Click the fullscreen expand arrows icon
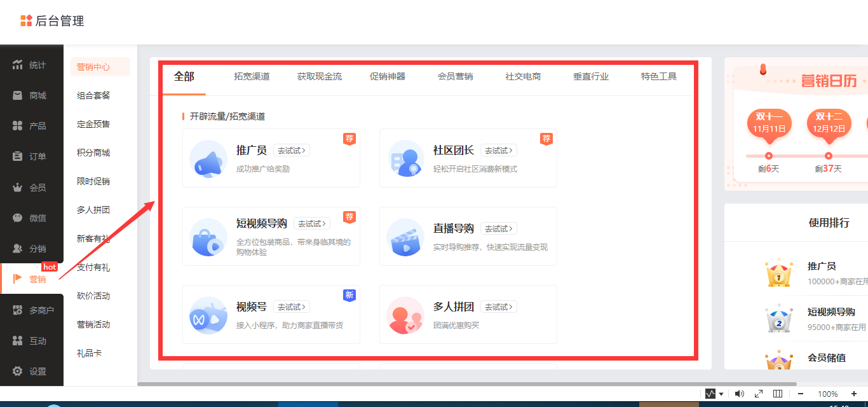868x407 pixels. point(759,394)
